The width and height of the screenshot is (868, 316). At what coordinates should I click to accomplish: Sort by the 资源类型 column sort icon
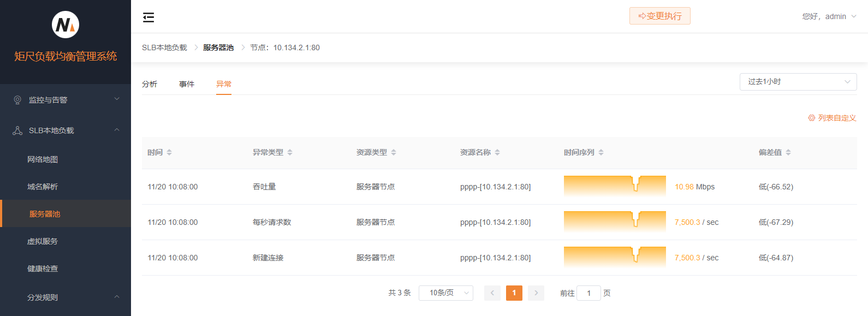click(394, 152)
